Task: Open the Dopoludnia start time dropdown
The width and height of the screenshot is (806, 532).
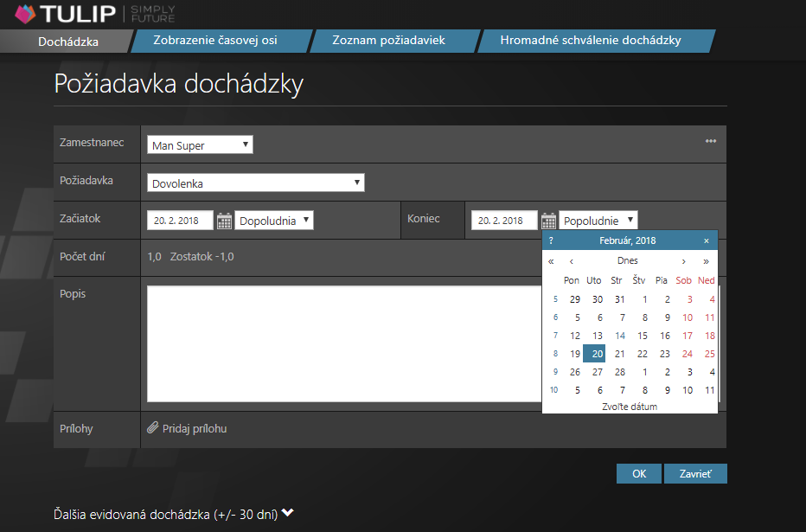Action: pyautogui.click(x=274, y=221)
